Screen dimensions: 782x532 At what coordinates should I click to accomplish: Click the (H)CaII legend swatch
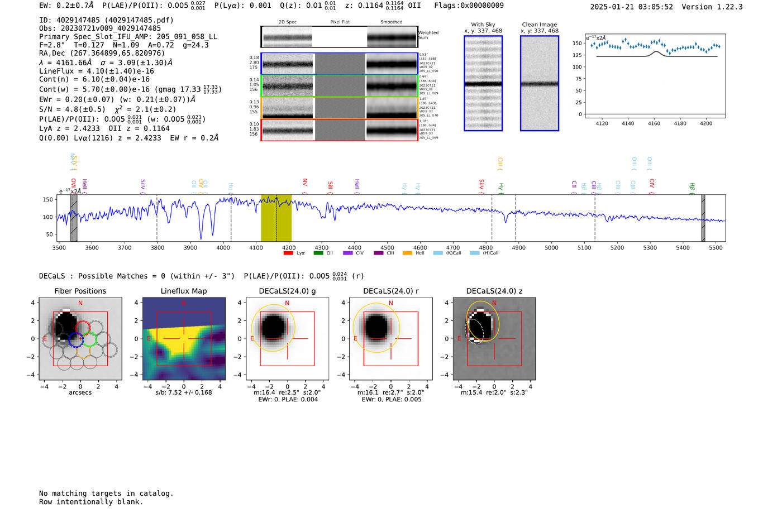(x=475, y=253)
